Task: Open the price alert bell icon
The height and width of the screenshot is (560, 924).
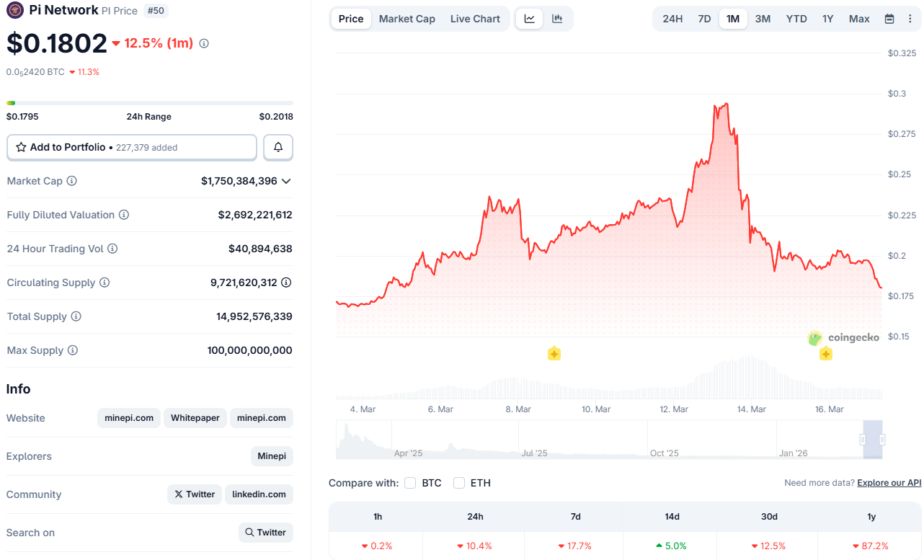Action: tap(278, 147)
